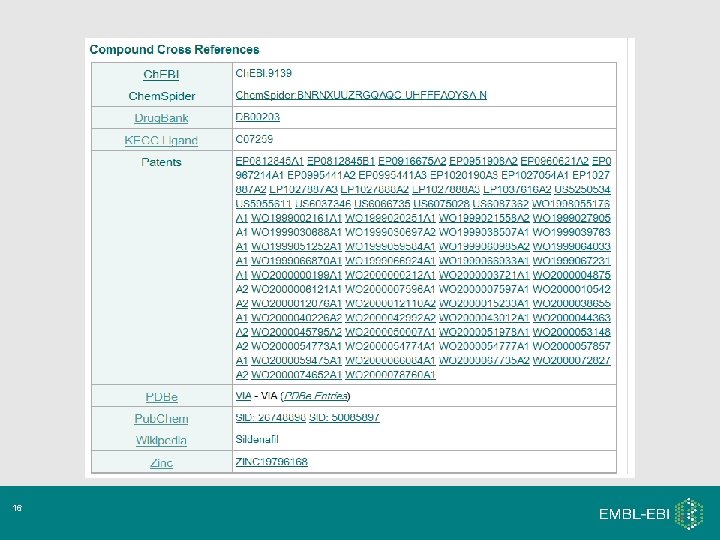Screen dimensions: 720x540
Task: Open the KEGG Ligand link
Action: pyautogui.click(x=161, y=140)
